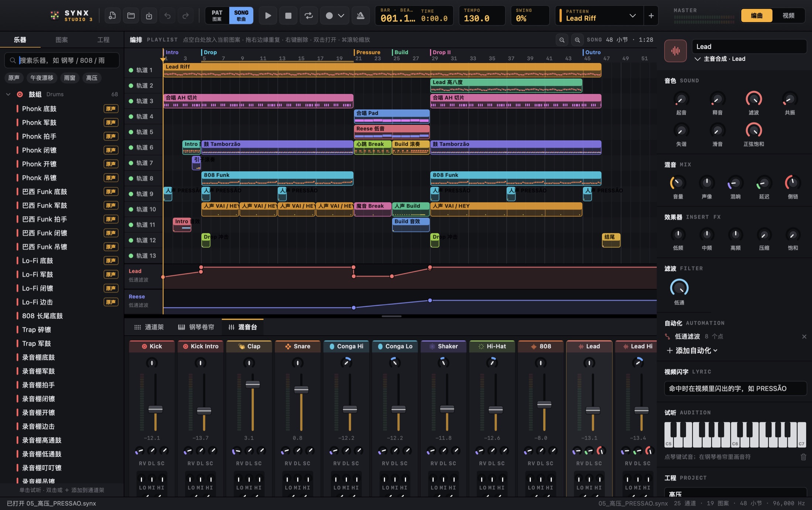812x510 pixels.
Task: Open the 添加自动化 dropdown
Action: pyautogui.click(x=692, y=350)
